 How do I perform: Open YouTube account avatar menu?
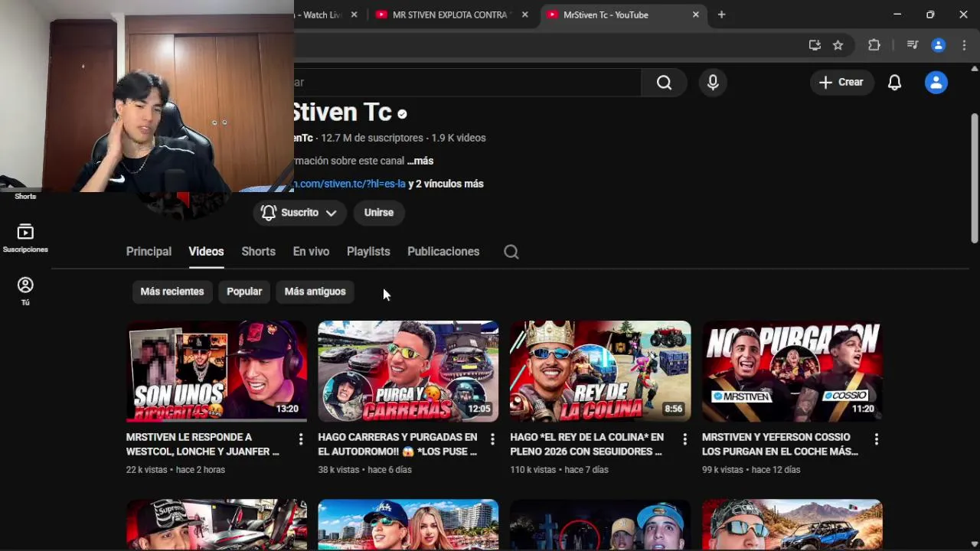point(936,82)
